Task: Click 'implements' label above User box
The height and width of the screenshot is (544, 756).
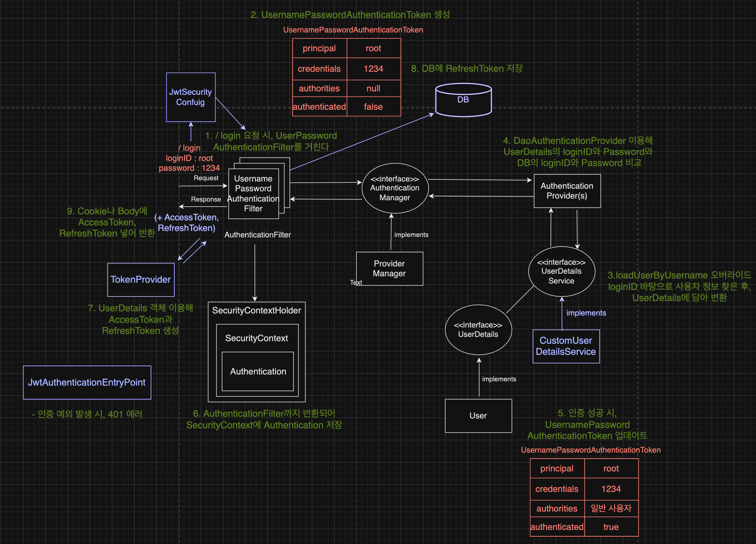Action: (499, 379)
